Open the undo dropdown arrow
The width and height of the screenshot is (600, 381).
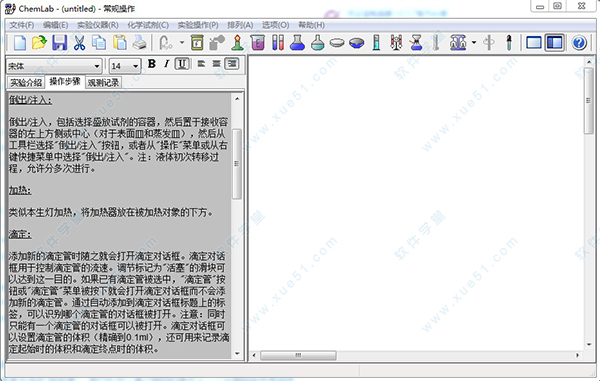point(182,42)
